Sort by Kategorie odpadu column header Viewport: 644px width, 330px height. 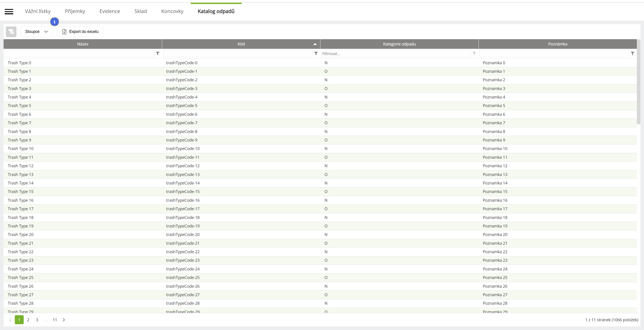[399, 44]
